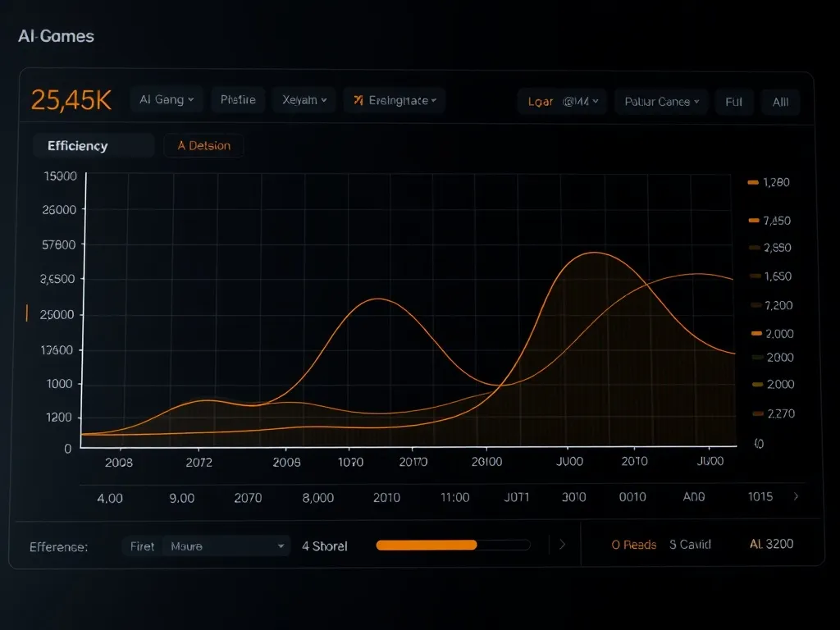Click the Phsfire button
The image size is (840, 630).
238,99
